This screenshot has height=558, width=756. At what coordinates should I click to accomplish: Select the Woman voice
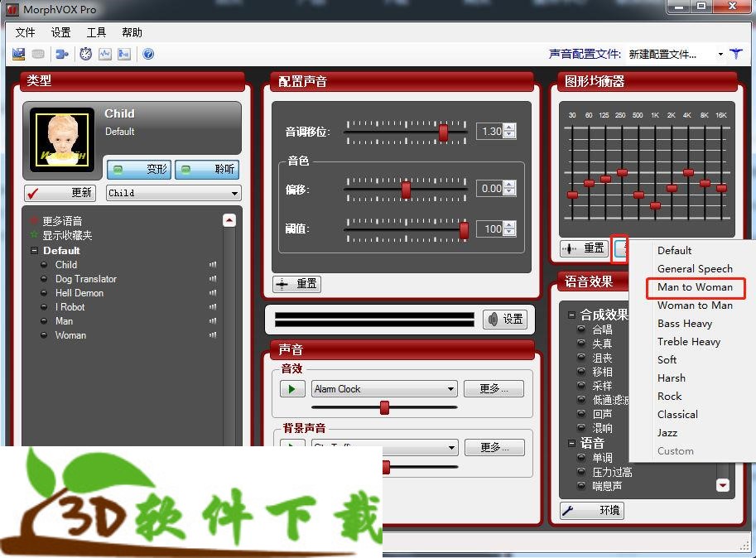pos(70,335)
